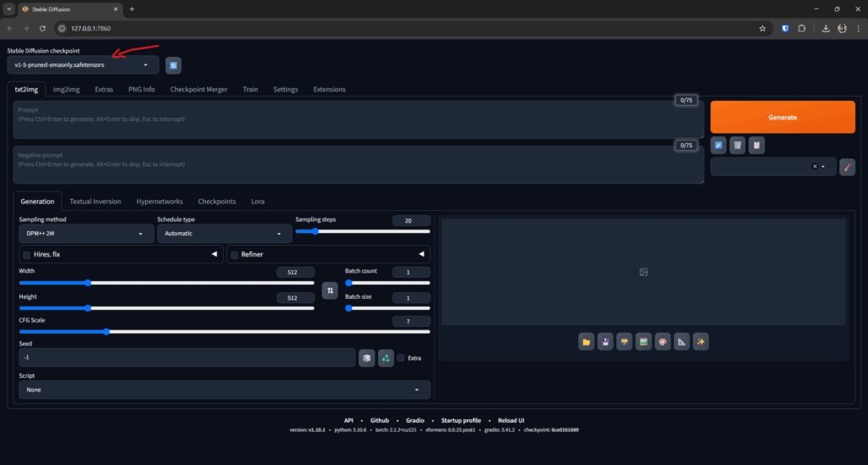Open Schedule type dropdown
The height and width of the screenshot is (465, 868).
224,233
